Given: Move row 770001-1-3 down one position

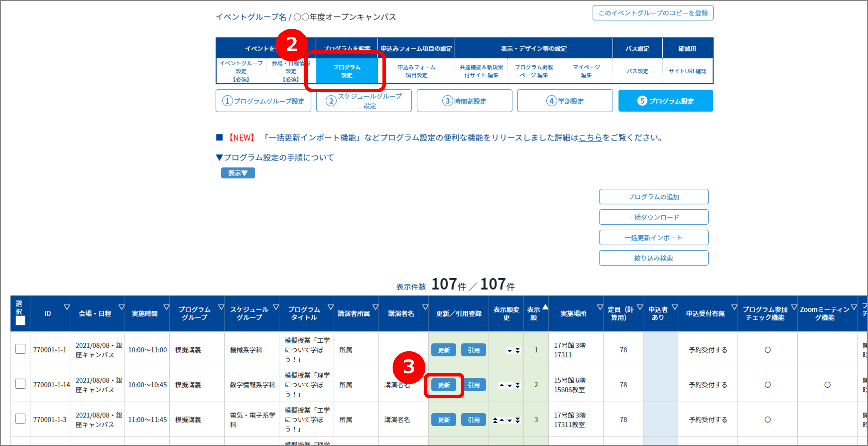Looking at the screenshot, I should 510,420.
